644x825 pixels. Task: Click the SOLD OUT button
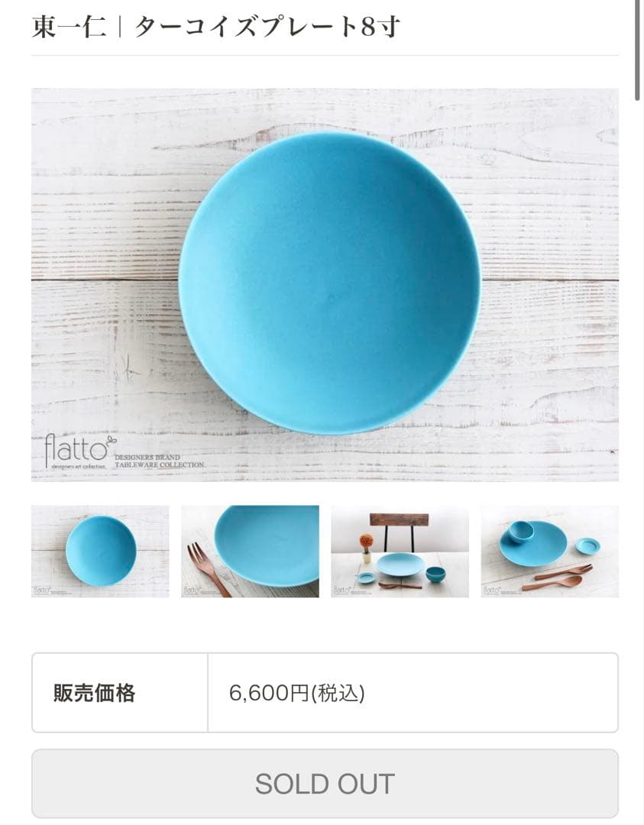point(325,784)
